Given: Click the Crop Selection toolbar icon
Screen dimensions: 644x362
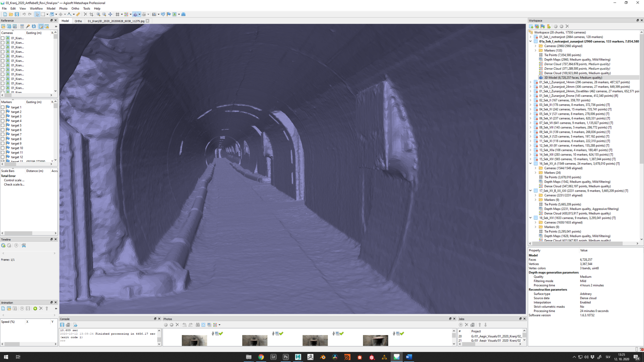Looking at the screenshot, I should pyautogui.click(x=91, y=14).
